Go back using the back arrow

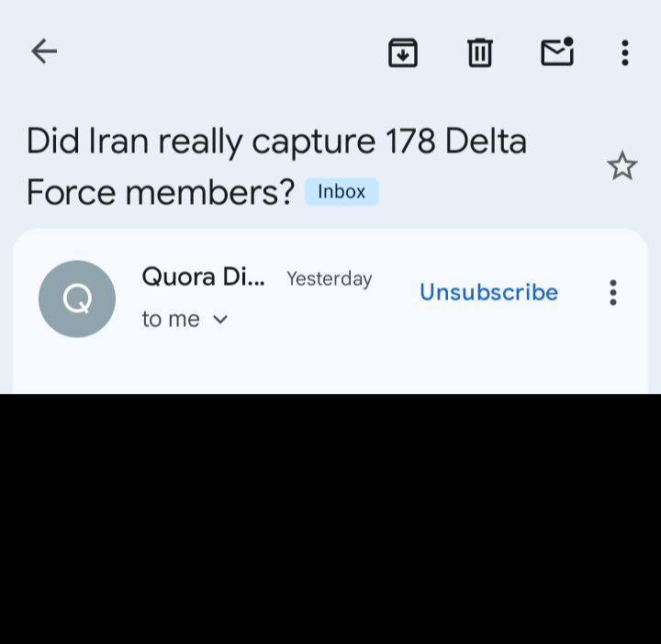click(x=43, y=51)
